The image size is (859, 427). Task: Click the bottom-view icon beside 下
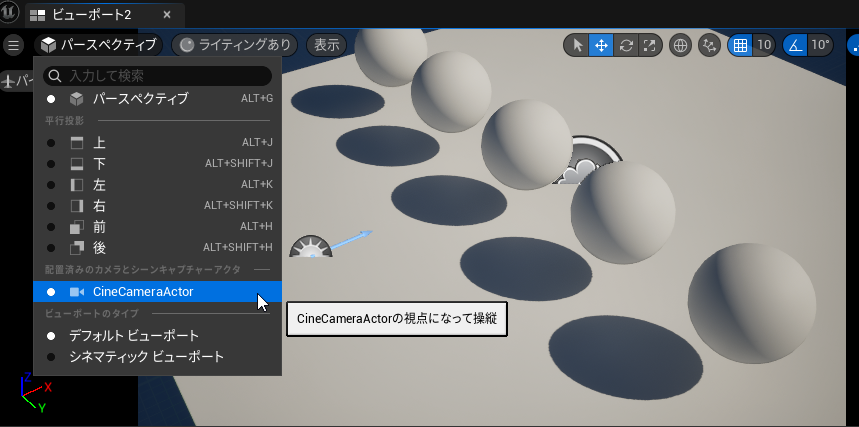click(x=77, y=164)
